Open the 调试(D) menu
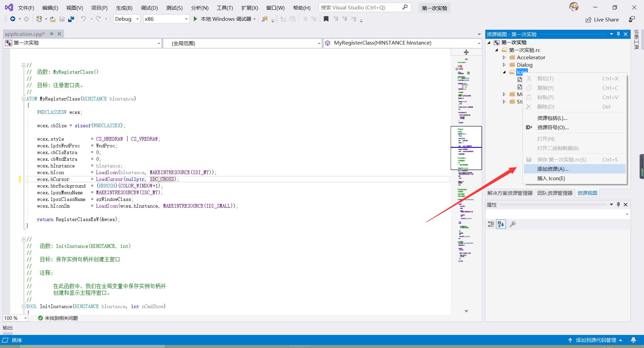Image resolution: width=644 pixels, height=348 pixels. (149, 7)
